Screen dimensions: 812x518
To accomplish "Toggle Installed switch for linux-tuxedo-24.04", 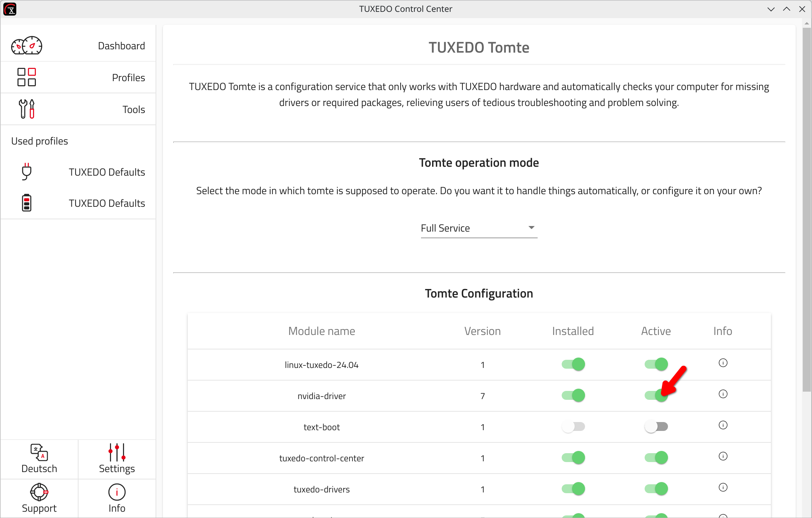I will pos(573,364).
